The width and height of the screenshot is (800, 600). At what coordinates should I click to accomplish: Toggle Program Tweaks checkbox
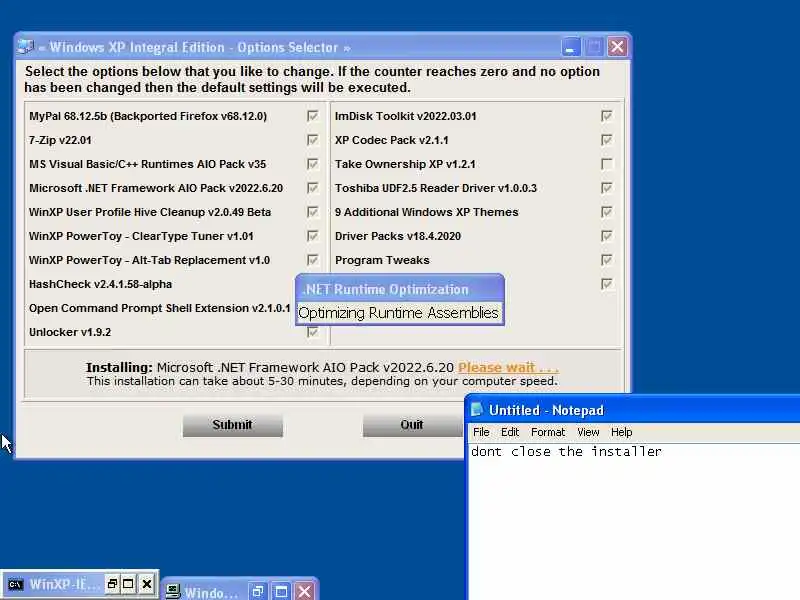pos(607,260)
